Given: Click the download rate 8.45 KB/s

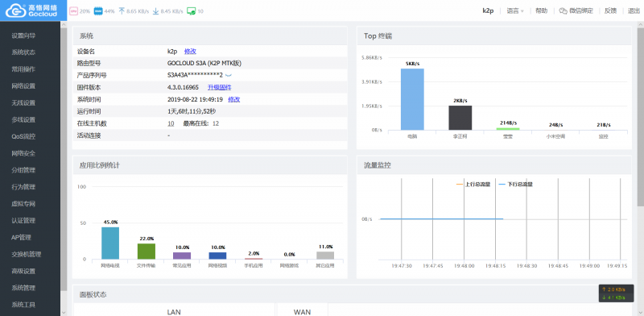Looking at the screenshot, I should click(171, 11).
